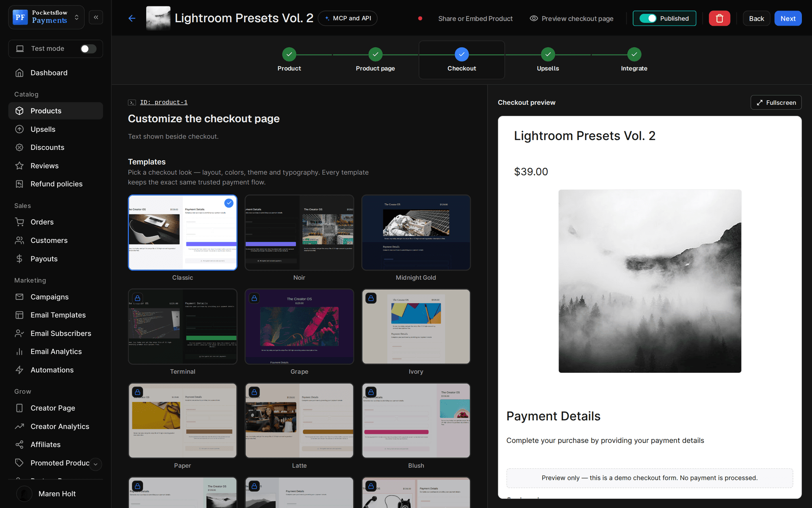Open Email Analytics in sidebar

coord(56,351)
